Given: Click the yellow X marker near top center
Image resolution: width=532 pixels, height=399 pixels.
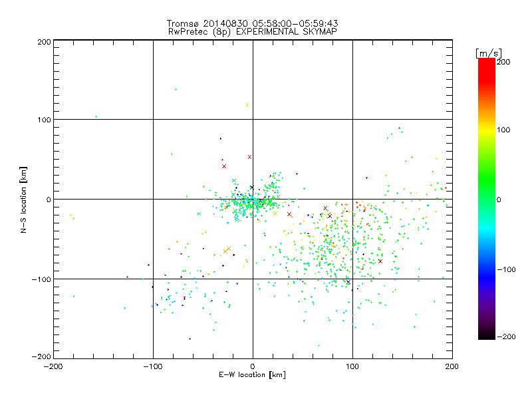Looking at the screenshot, I should click(x=247, y=105).
